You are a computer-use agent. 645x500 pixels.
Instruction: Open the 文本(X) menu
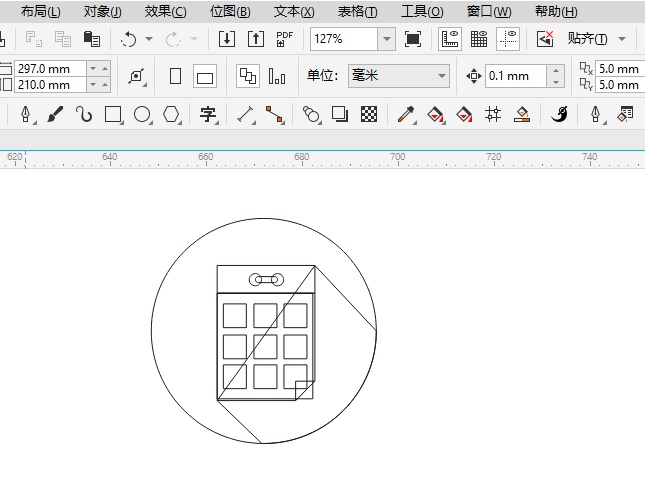[294, 12]
